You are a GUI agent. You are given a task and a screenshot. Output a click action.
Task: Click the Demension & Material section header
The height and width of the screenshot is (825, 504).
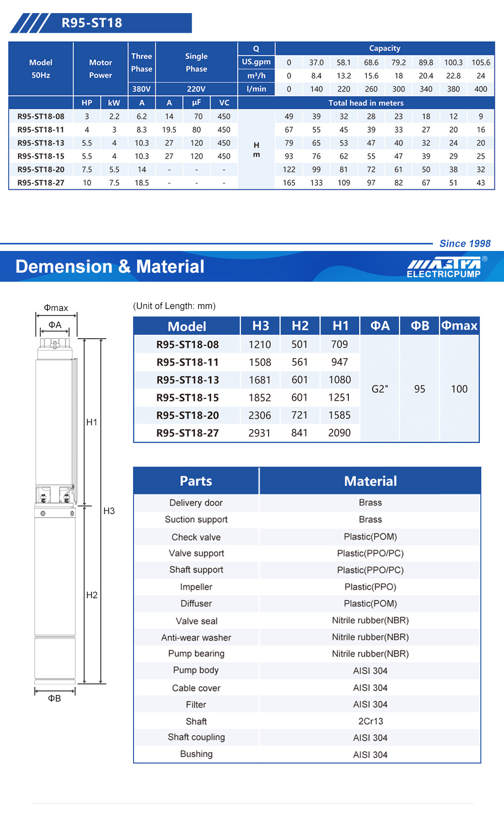tap(110, 267)
